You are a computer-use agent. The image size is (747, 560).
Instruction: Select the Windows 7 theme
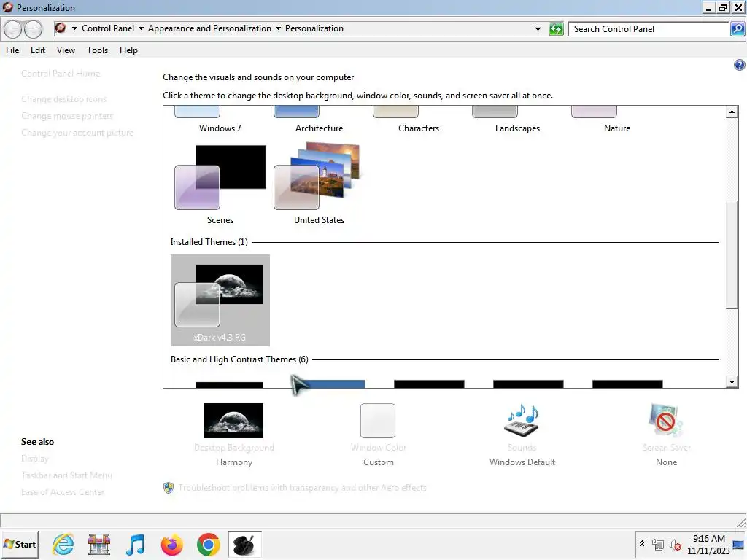220,120
